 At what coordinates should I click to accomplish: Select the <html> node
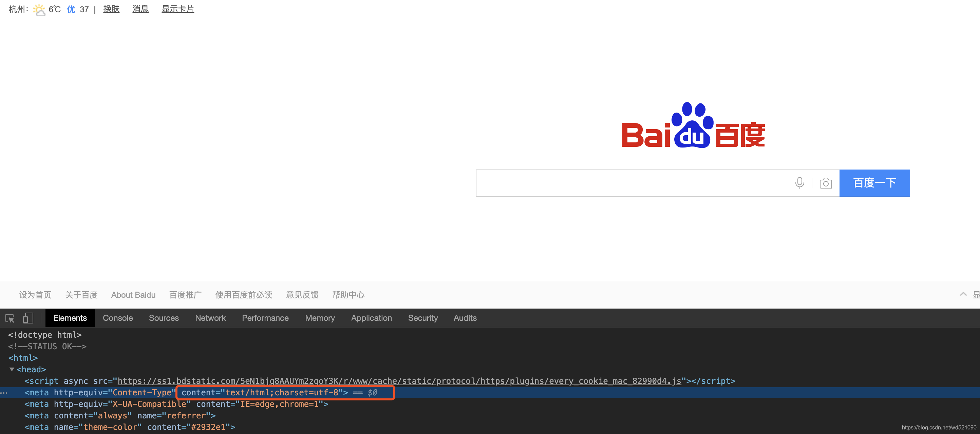point(23,358)
